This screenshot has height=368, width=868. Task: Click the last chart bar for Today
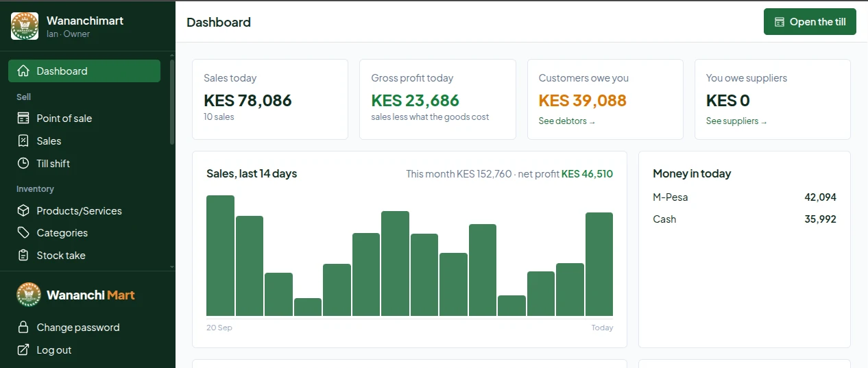(599, 264)
